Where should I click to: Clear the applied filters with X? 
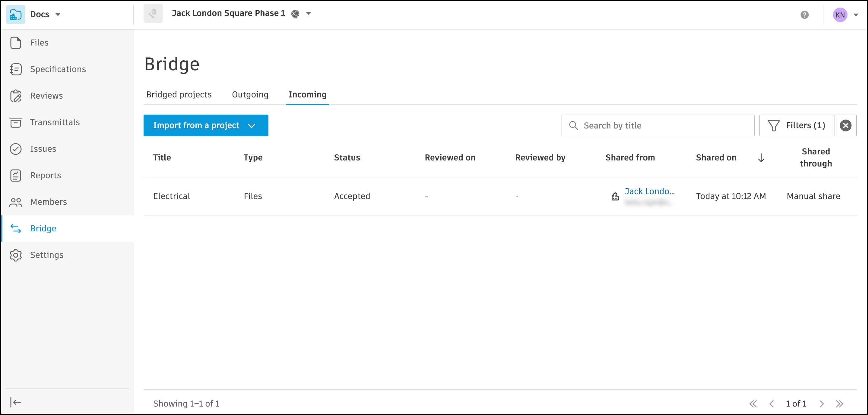pyautogui.click(x=845, y=125)
